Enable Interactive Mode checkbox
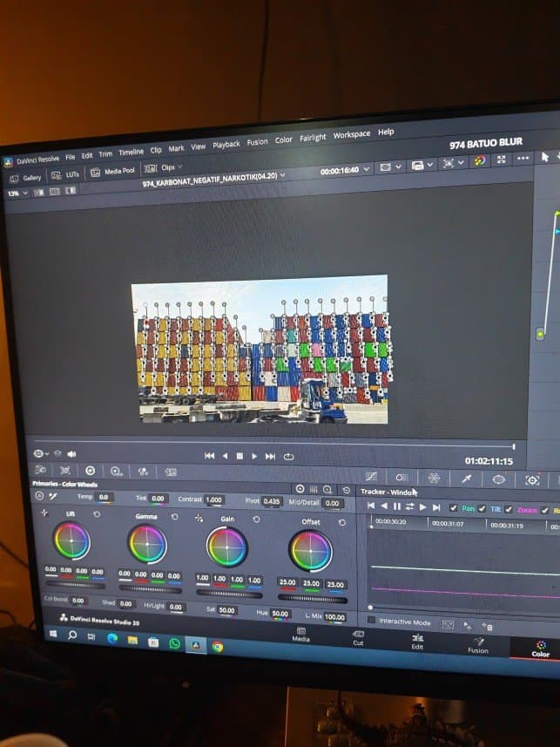Image resolution: width=560 pixels, height=747 pixels. pos(371,620)
